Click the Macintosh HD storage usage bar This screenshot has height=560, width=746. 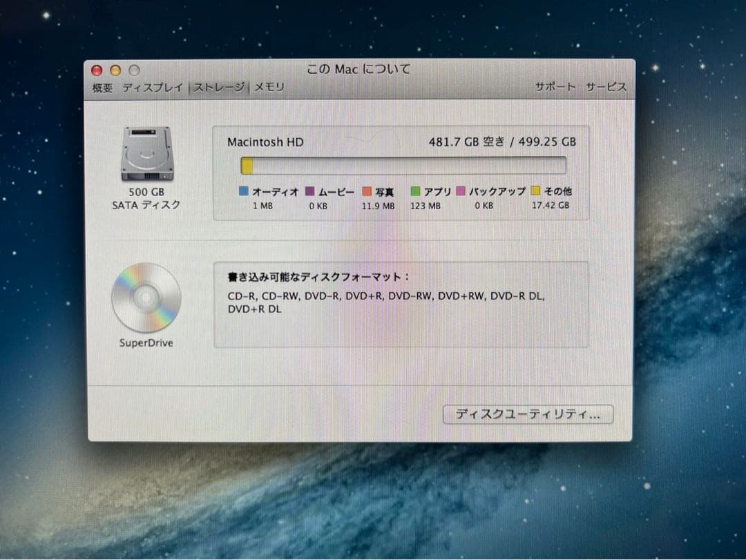(403, 166)
